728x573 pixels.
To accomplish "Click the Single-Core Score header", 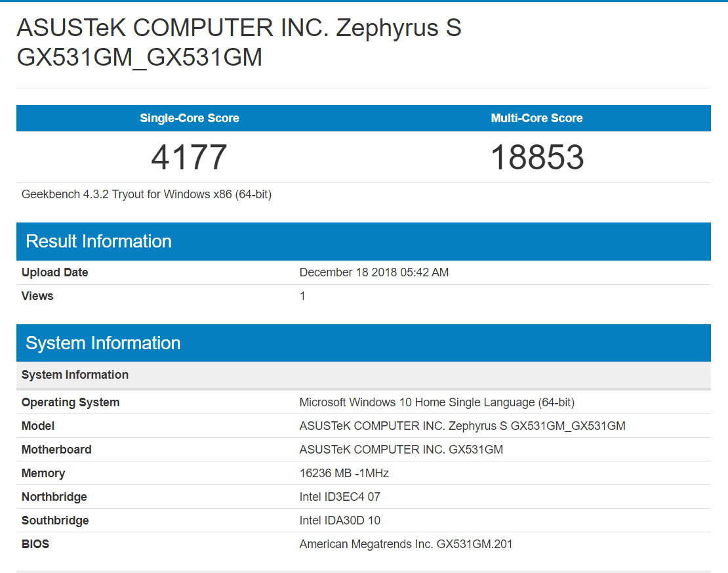I will pos(190,118).
